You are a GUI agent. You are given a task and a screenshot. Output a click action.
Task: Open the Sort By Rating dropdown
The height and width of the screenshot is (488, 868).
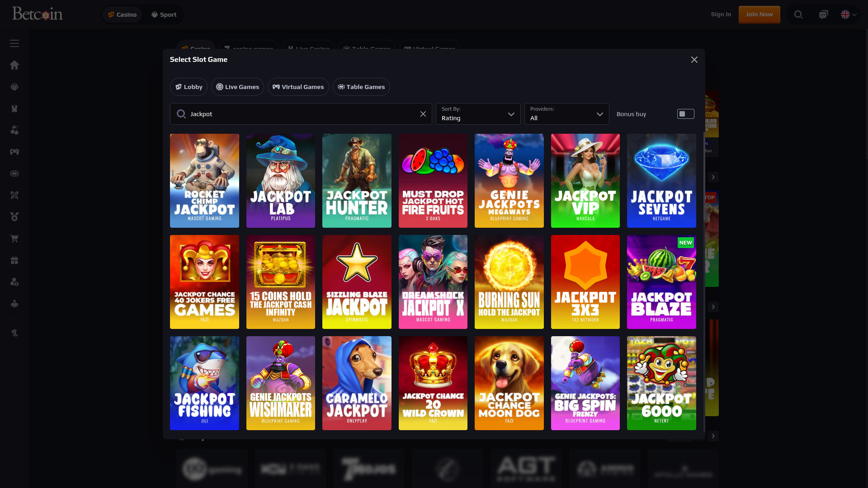pyautogui.click(x=478, y=114)
